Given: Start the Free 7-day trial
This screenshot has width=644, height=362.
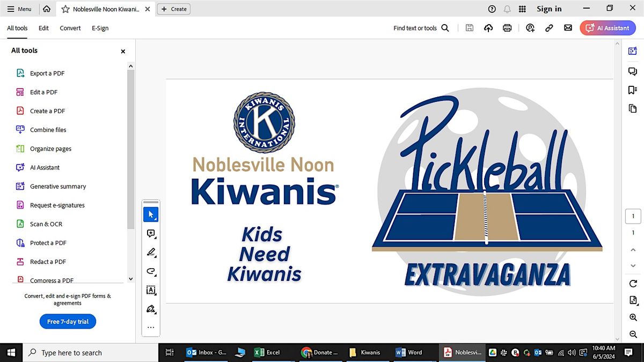Looking at the screenshot, I should point(68,321).
